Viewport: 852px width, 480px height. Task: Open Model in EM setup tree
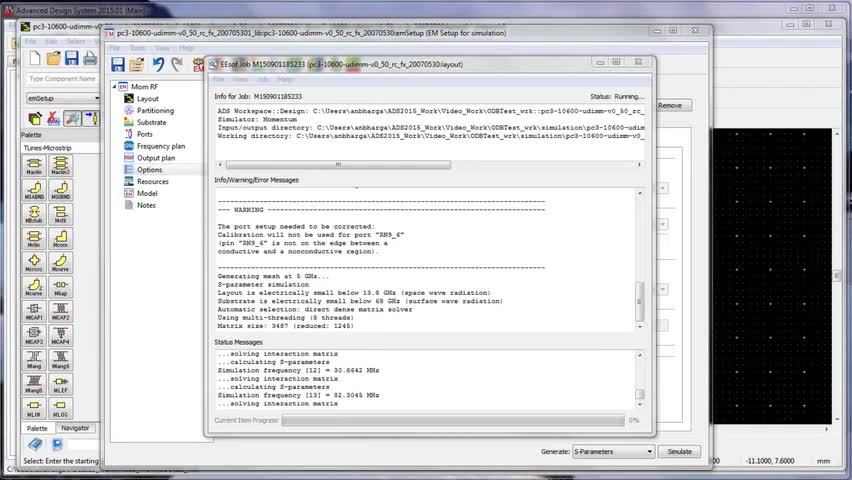pyautogui.click(x=147, y=194)
